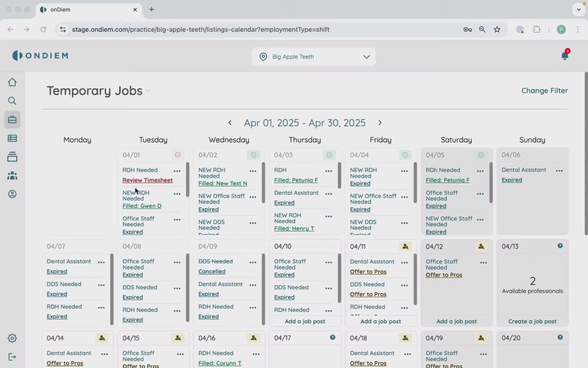
Task: Open the search icon in sidebar
Action: click(12, 101)
